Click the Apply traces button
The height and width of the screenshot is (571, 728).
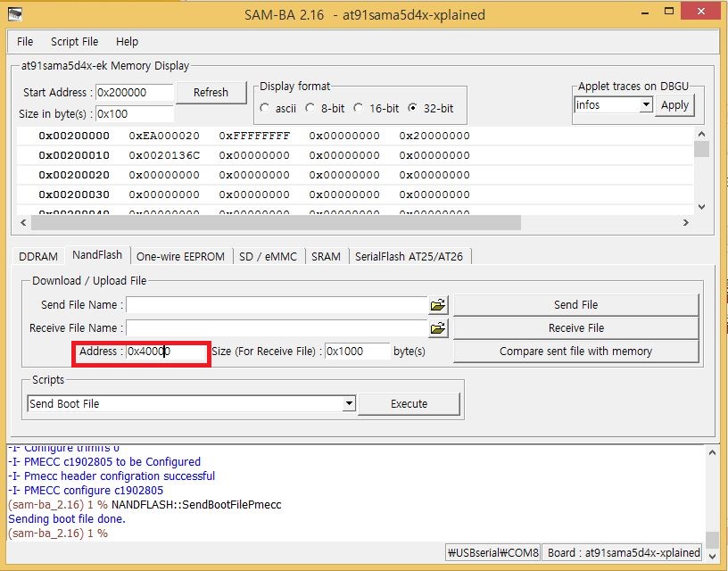674,105
